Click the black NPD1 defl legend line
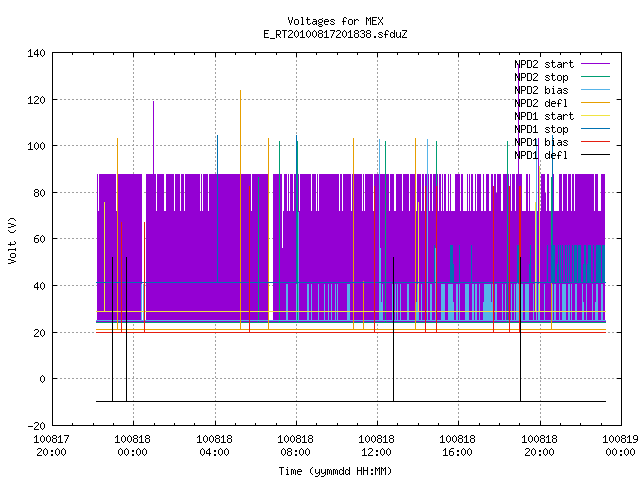Screen dimensions: 640x480 click(596, 155)
